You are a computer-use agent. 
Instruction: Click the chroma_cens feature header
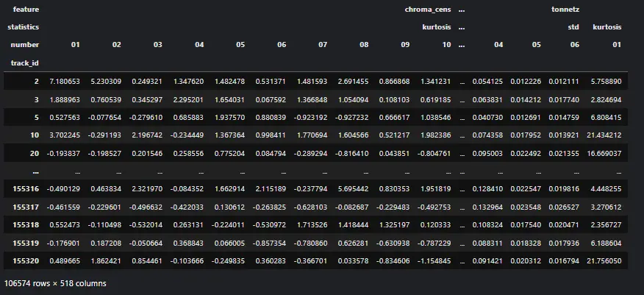[x=428, y=10]
